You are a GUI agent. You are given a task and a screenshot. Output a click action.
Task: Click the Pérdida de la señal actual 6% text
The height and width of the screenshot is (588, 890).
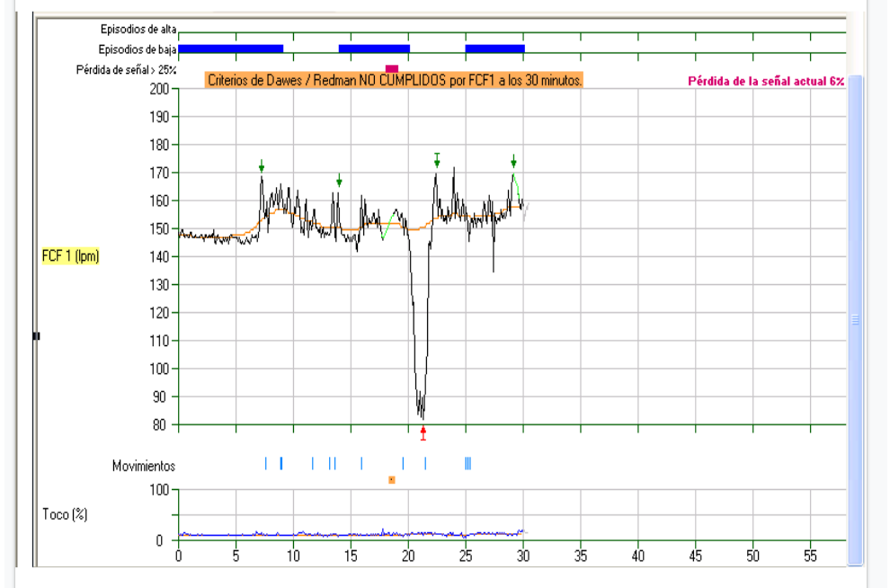point(765,81)
